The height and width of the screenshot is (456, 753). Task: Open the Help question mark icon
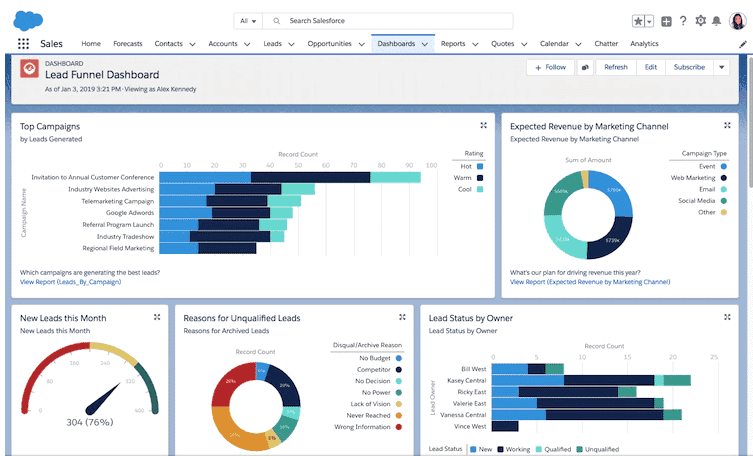pos(683,21)
